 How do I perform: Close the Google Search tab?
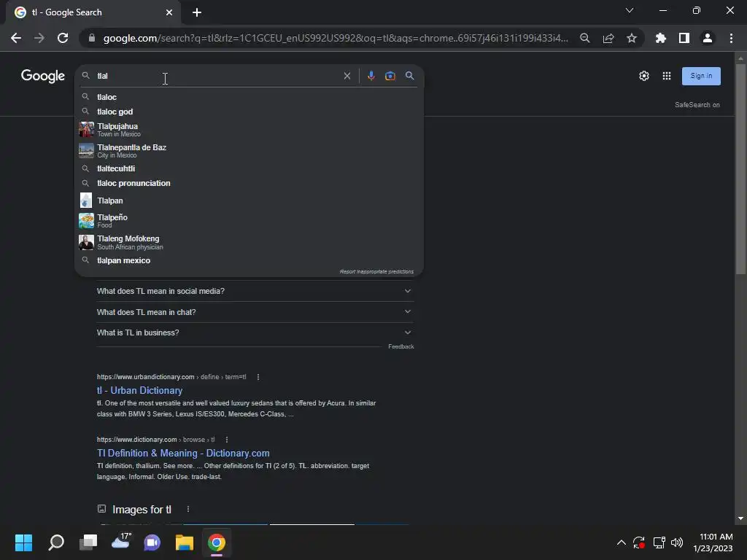[x=169, y=12]
